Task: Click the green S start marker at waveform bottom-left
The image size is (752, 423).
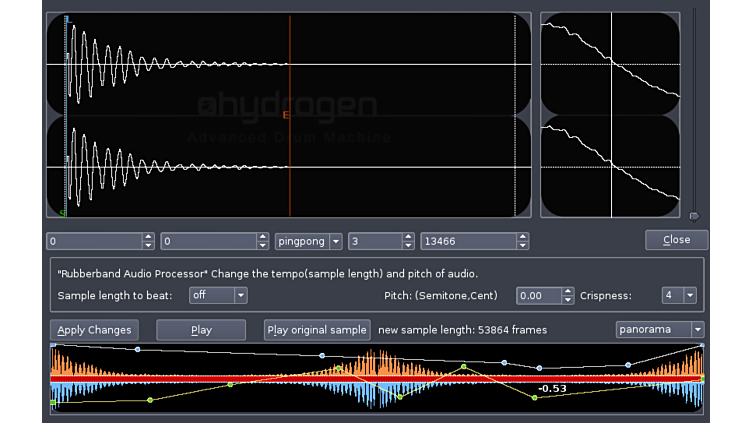Action: click(x=64, y=212)
